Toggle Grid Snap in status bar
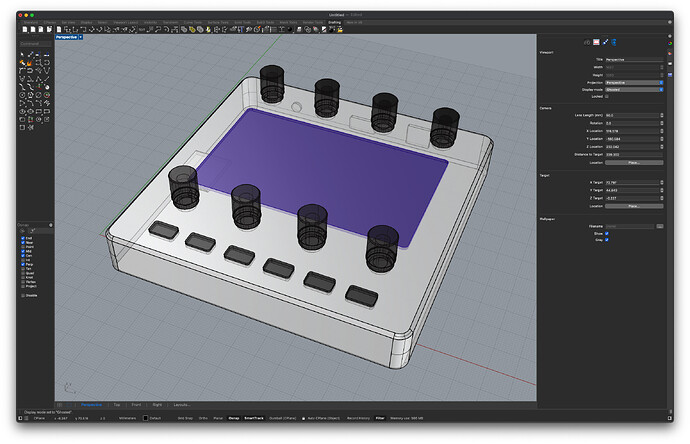 185,418
